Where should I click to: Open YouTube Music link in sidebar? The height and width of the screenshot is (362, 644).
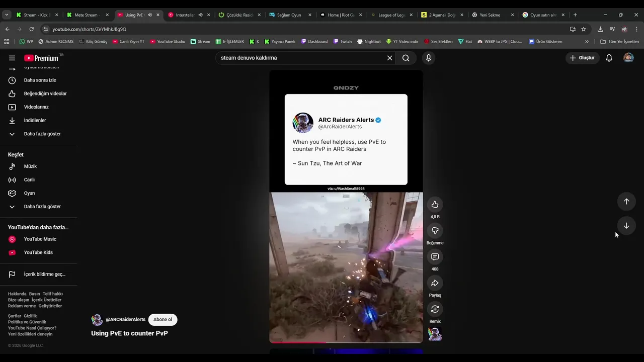(x=39, y=239)
